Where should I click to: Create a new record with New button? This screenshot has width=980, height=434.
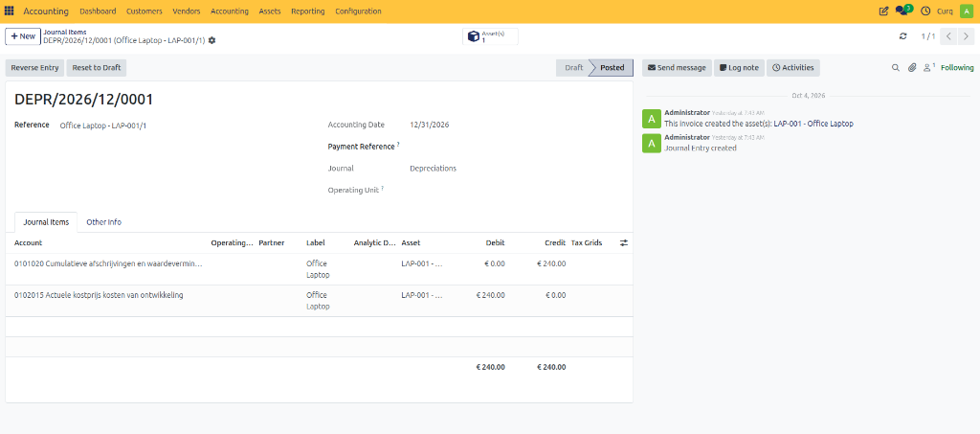pos(23,36)
